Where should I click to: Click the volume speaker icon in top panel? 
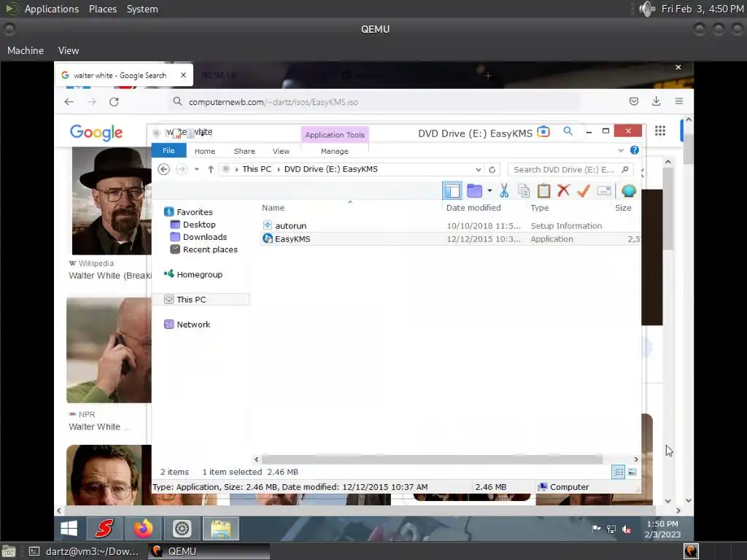(x=646, y=9)
